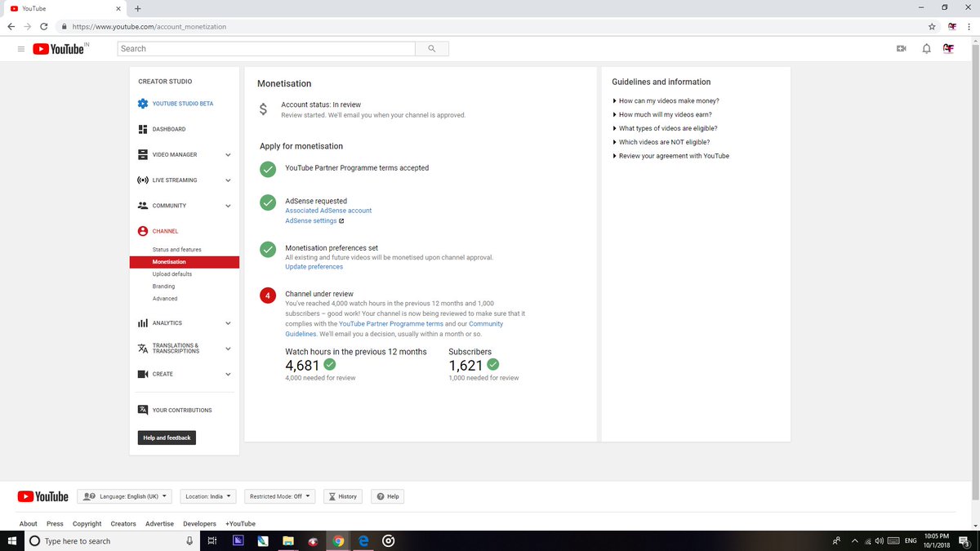Expand the Community section

(228, 206)
